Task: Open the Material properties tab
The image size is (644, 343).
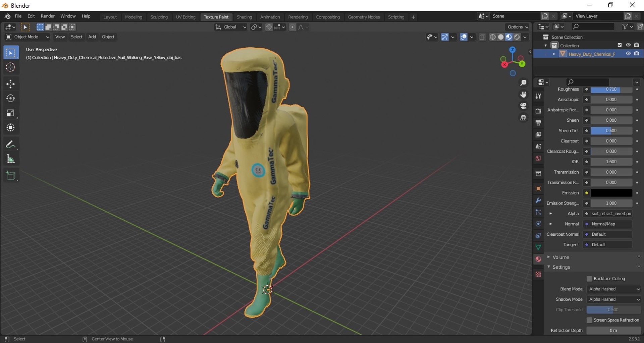Action: tap(538, 259)
